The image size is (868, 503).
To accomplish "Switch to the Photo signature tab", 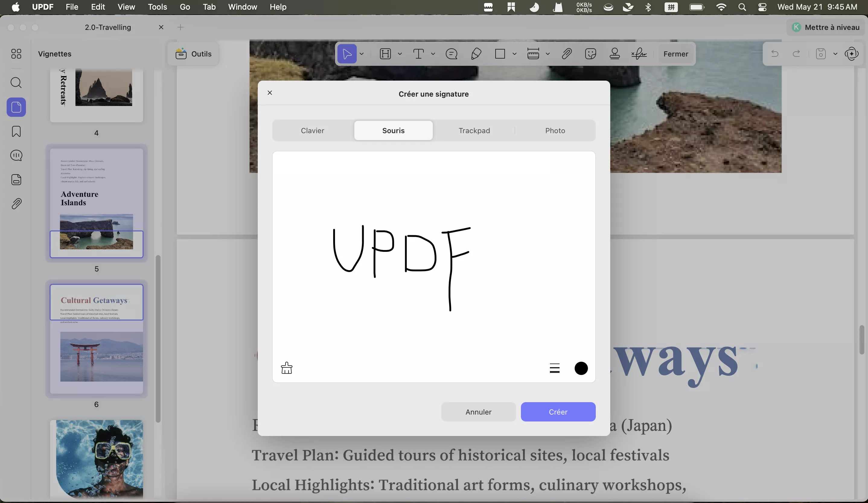I will tap(555, 130).
